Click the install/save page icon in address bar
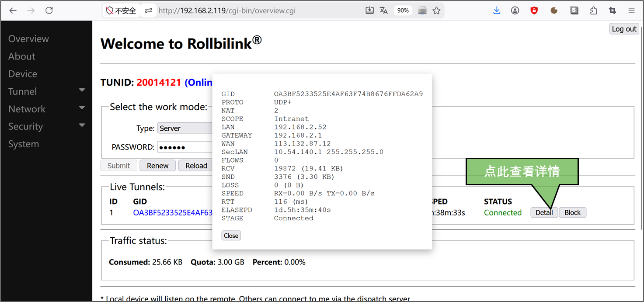644x302 pixels. coord(370,10)
